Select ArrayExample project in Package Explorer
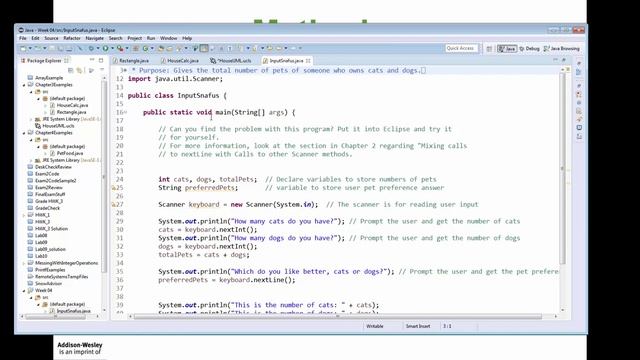The height and width of the screenshot is (360, 640). pos(49,78)
